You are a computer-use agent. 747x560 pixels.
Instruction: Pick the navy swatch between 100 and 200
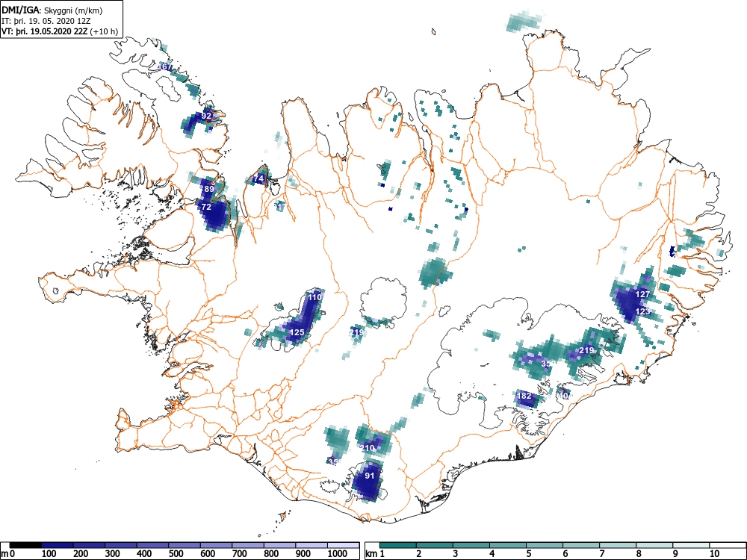pos(58,545)
